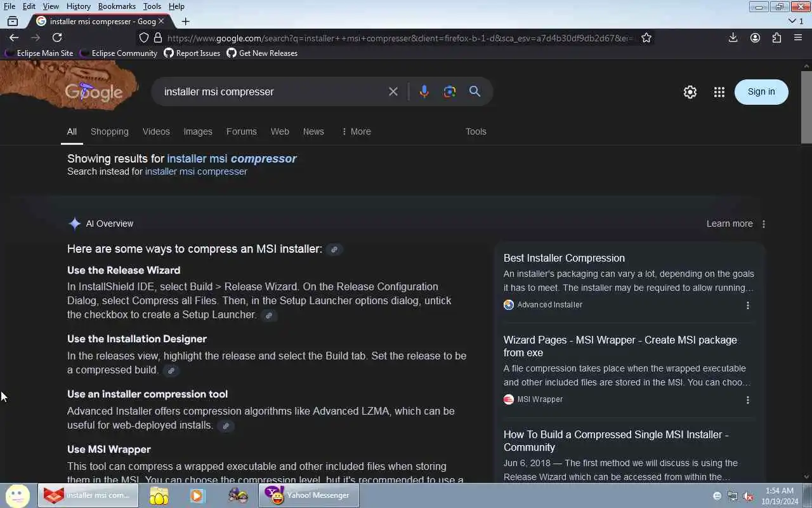Image resolution: width=812 pixels, height=508 pixels.
Task: Click the corrected installer msi compressor link
Action: coord(232,159)
